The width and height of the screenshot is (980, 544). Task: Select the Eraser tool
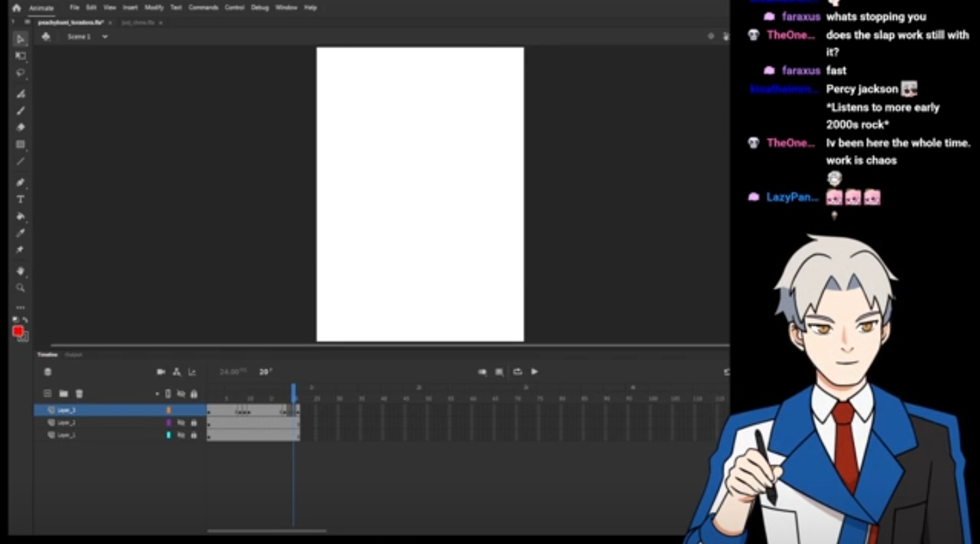pos(20,128)
